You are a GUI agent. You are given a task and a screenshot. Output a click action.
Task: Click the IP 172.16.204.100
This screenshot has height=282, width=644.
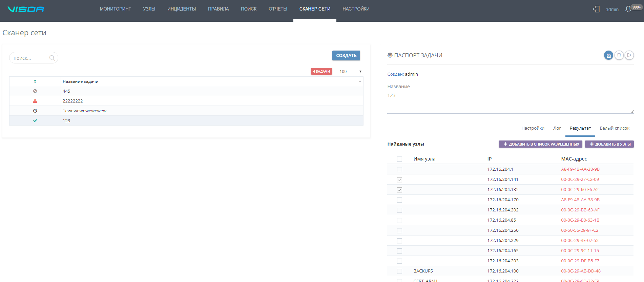(x=503, y=271)
